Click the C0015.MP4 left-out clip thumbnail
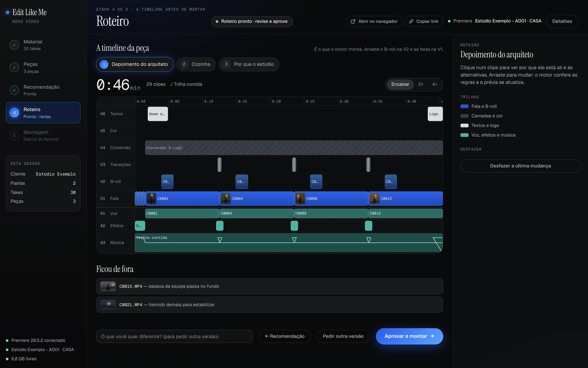 108,286
